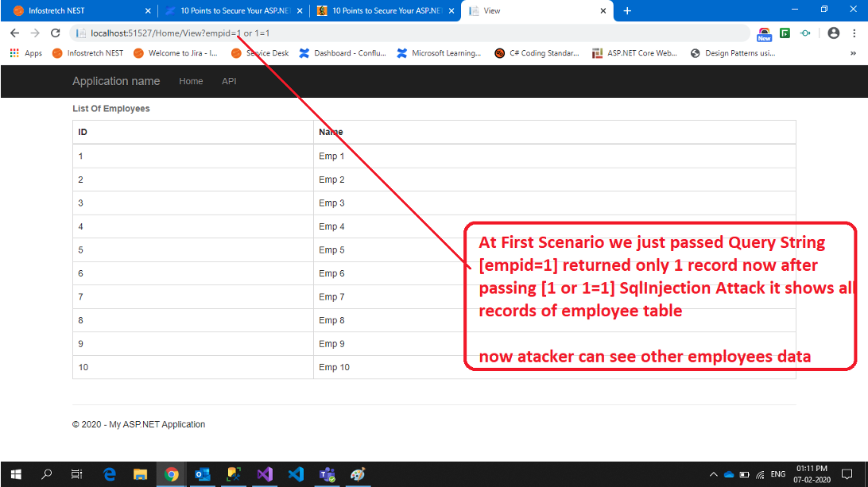
Task: Click the Home link in the navbar
Action: pos(191,81)
